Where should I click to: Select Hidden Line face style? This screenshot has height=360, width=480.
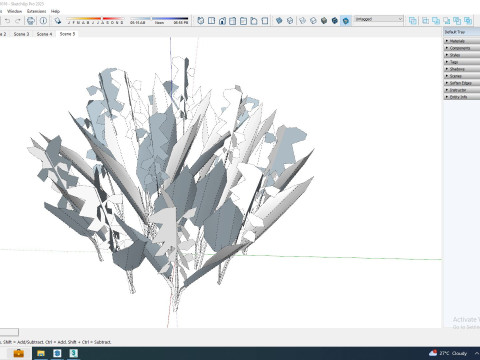pyautogui.click(x=313, y=21)
